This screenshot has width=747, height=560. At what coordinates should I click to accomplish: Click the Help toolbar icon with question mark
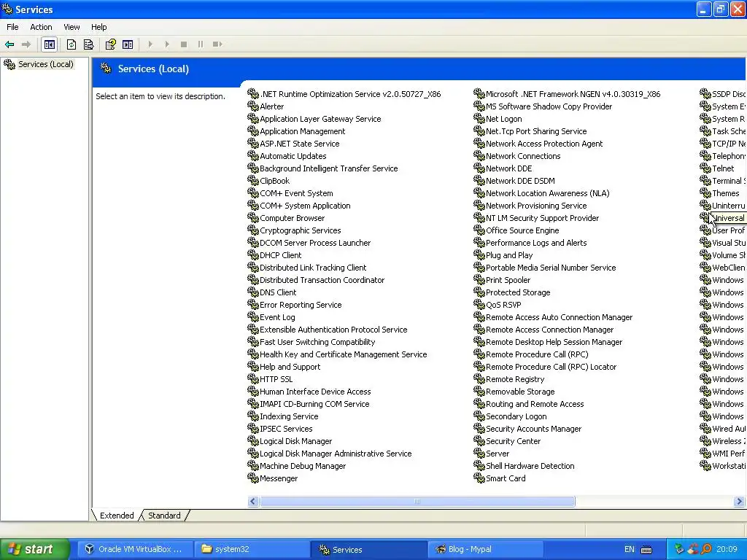tap(111, 44)
